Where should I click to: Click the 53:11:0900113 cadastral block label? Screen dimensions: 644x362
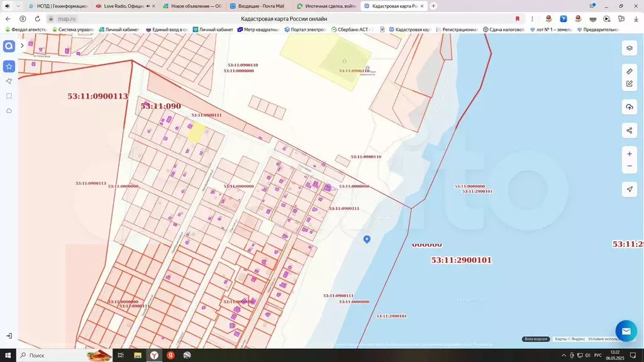coord(97,96)
